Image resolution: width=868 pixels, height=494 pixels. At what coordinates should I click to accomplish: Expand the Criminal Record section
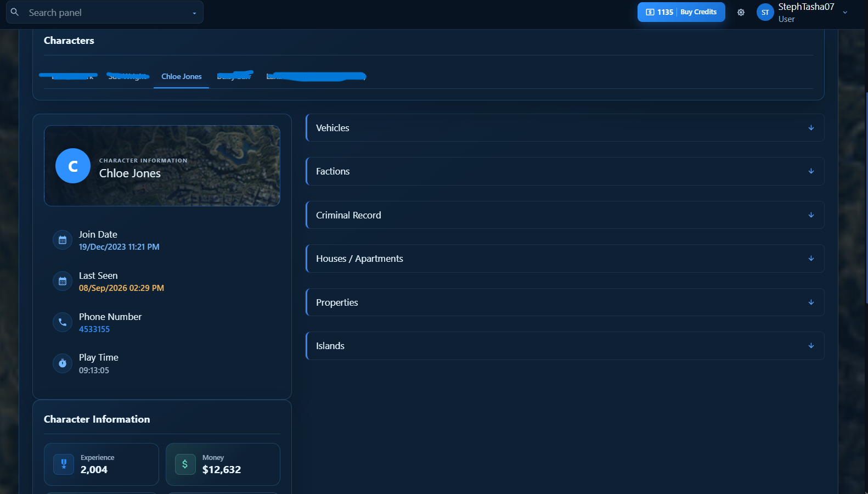(565, 215)
